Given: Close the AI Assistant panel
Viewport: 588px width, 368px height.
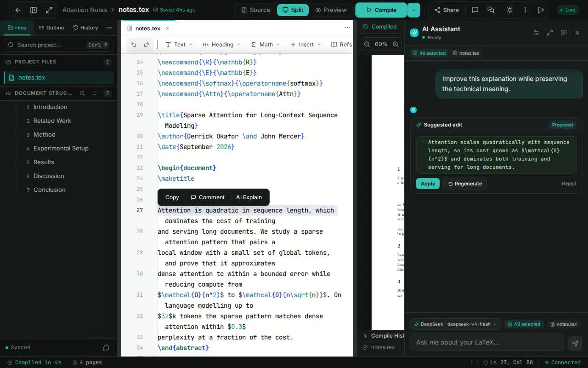Looking at the screenshot, I should point(577,33).
